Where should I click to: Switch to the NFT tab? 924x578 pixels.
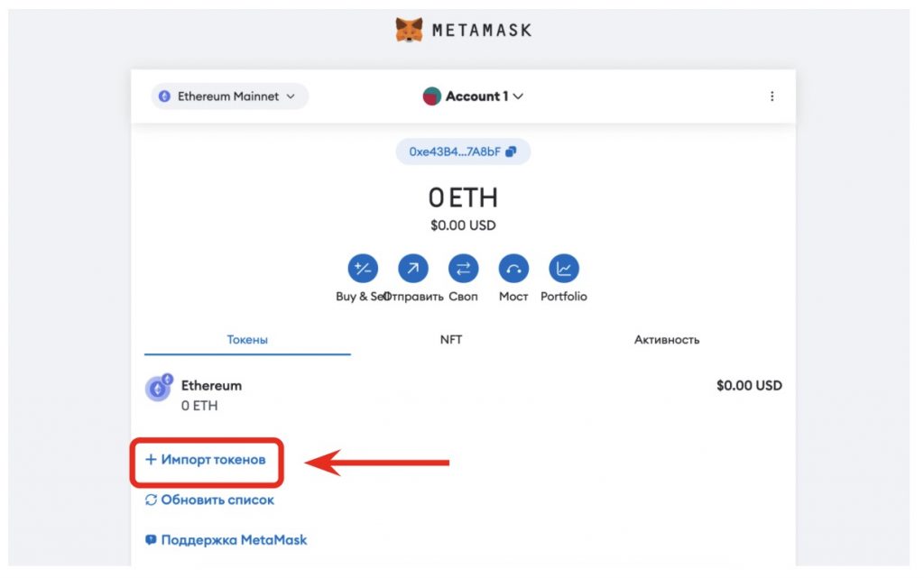[451, 340]
